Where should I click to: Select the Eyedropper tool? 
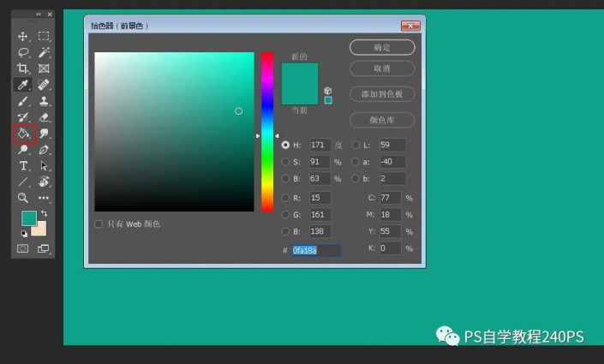[23, 84]
